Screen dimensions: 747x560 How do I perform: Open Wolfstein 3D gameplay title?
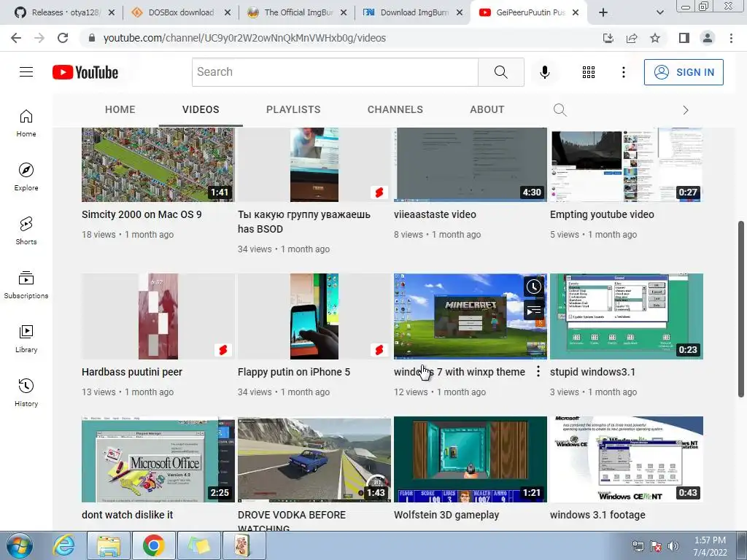click(446, 515)
